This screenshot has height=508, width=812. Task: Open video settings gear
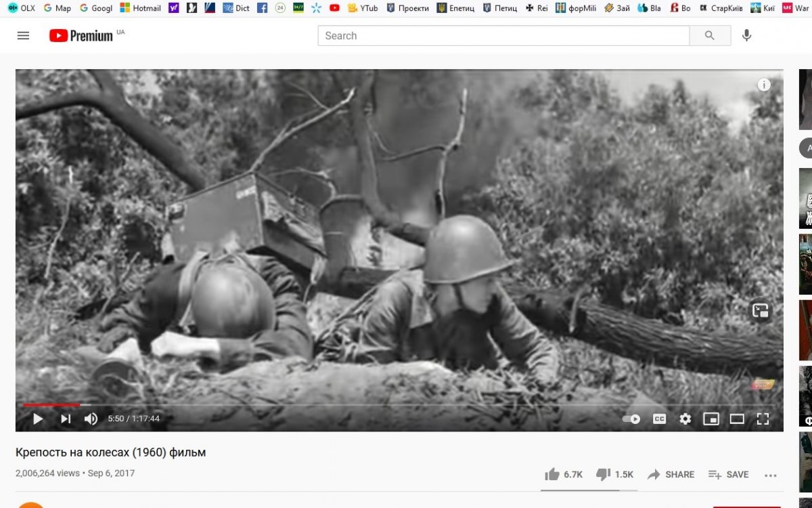coord(685,419)
